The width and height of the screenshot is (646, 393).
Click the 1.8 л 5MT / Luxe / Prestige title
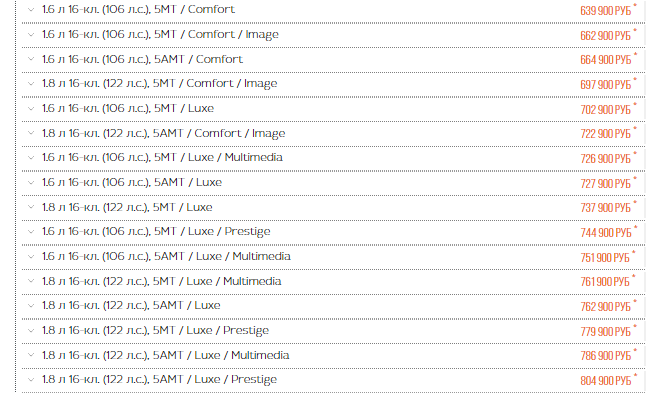tap(155, 330)
